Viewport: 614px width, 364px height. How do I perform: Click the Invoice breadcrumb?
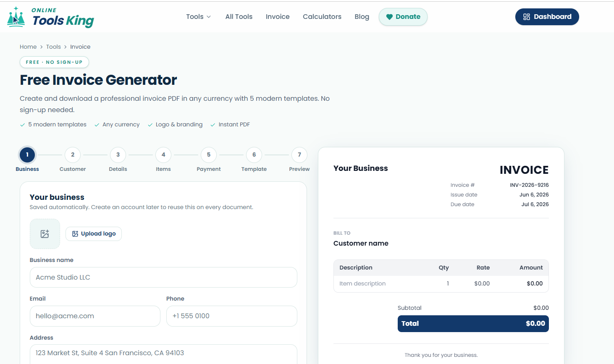coord(80,47)
